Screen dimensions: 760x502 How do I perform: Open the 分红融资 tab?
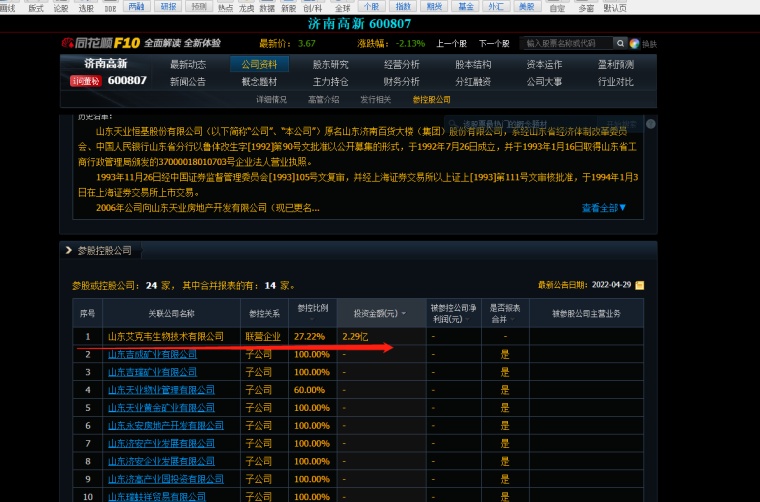click(x=473, y=82)
